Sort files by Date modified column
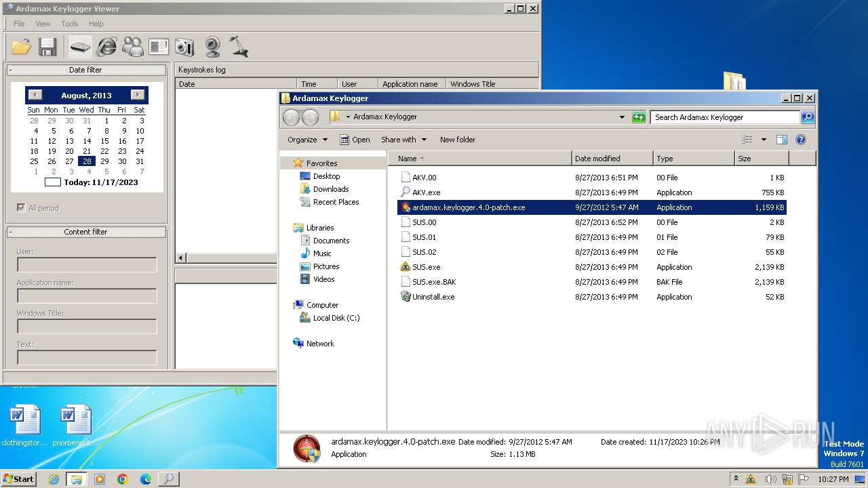 tap(612, 159)
